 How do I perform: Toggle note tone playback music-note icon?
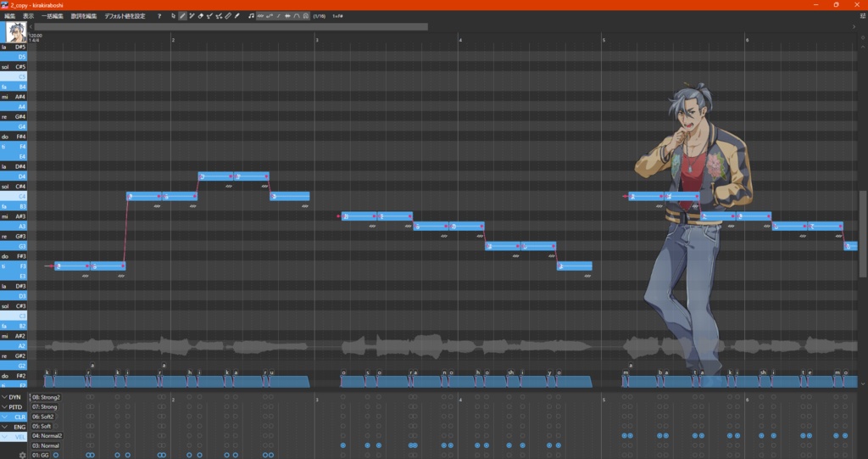251,16
